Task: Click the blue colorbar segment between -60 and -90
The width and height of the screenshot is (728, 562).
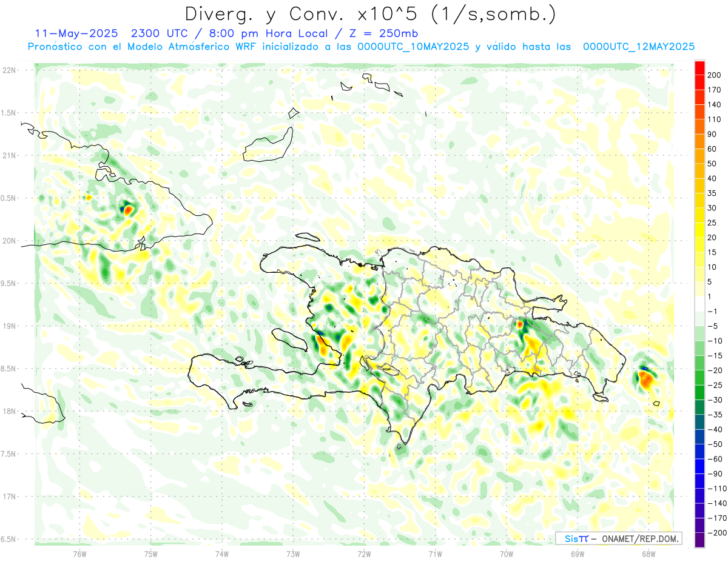Action: tap(699, 467)
